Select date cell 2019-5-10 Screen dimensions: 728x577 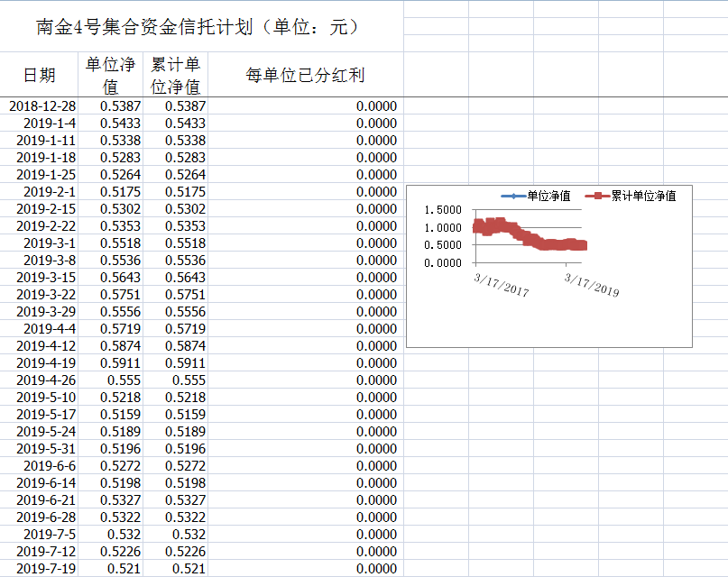click(x=39, y=398)
